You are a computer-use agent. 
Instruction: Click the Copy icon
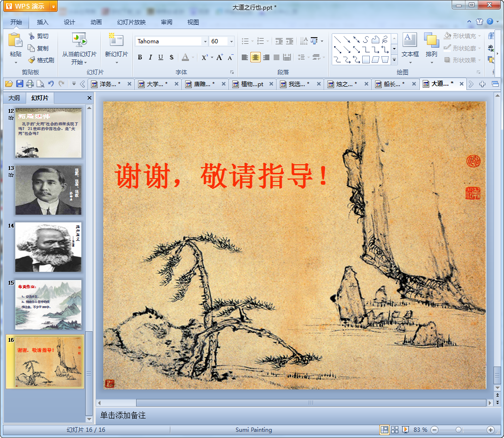(x=31, y=48)
